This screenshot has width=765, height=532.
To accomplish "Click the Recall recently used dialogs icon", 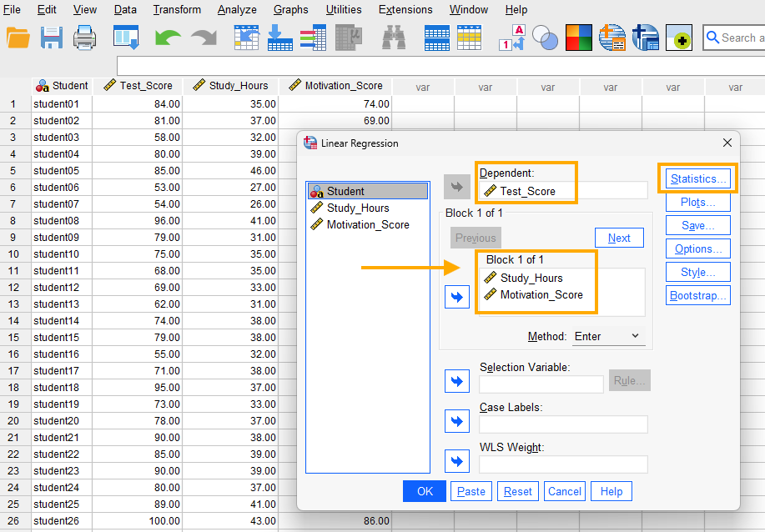I will click(126, 38).
